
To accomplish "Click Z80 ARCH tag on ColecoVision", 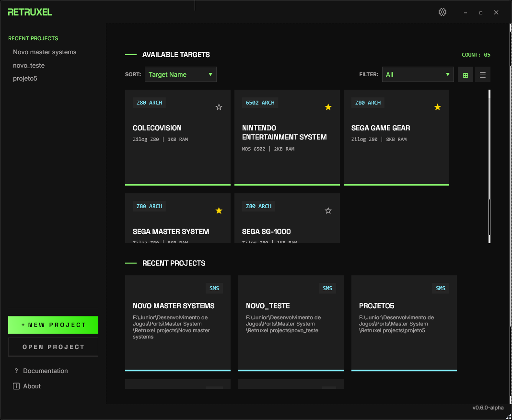I will pyautogui.click(x=149, y=103).
